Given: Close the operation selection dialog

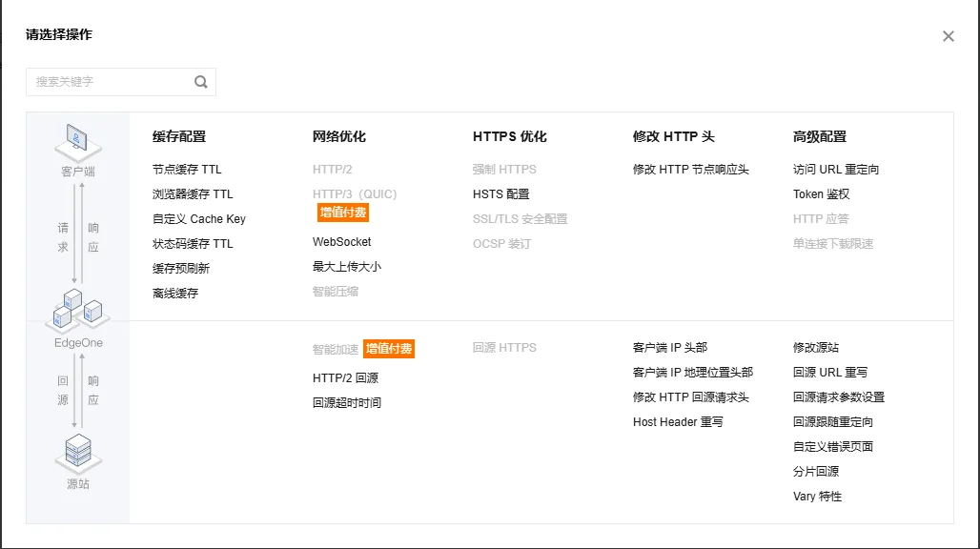Looking at the screenshot, I should [x=948, y=36].
